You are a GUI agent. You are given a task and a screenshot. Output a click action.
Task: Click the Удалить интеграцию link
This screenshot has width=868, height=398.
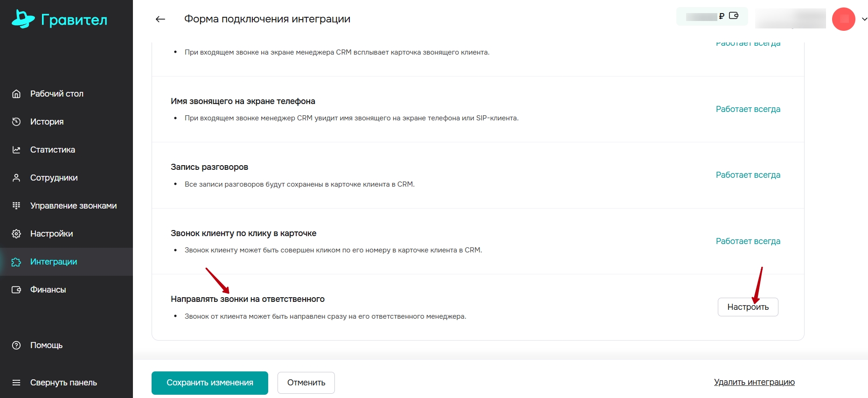pyautogui.click(x=754, y=382)
